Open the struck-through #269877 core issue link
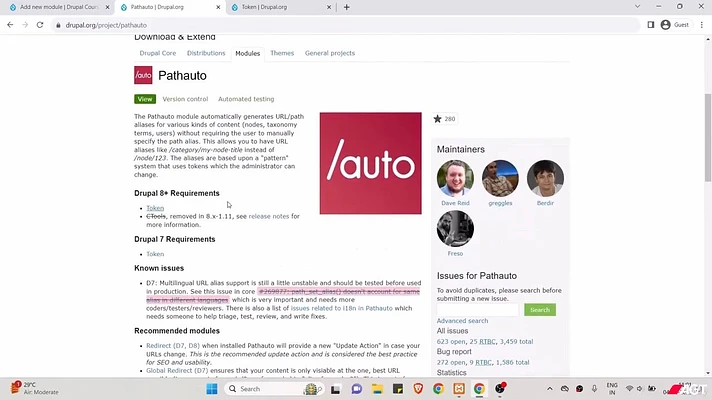The width and height of the screenshot is (712, 400). tap(338, 291)
